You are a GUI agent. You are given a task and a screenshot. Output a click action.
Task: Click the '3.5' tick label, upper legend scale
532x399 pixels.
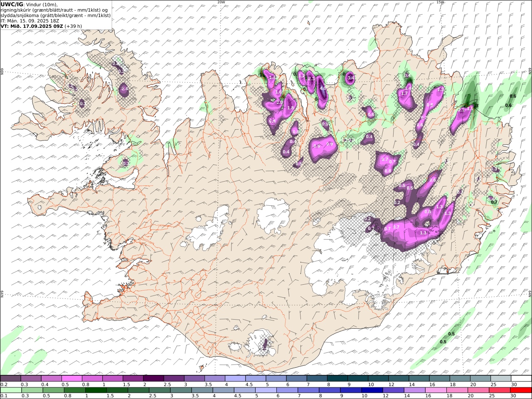208,385
